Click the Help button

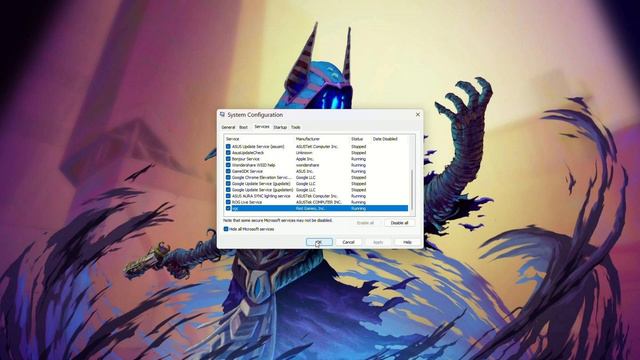pos(407,242)
